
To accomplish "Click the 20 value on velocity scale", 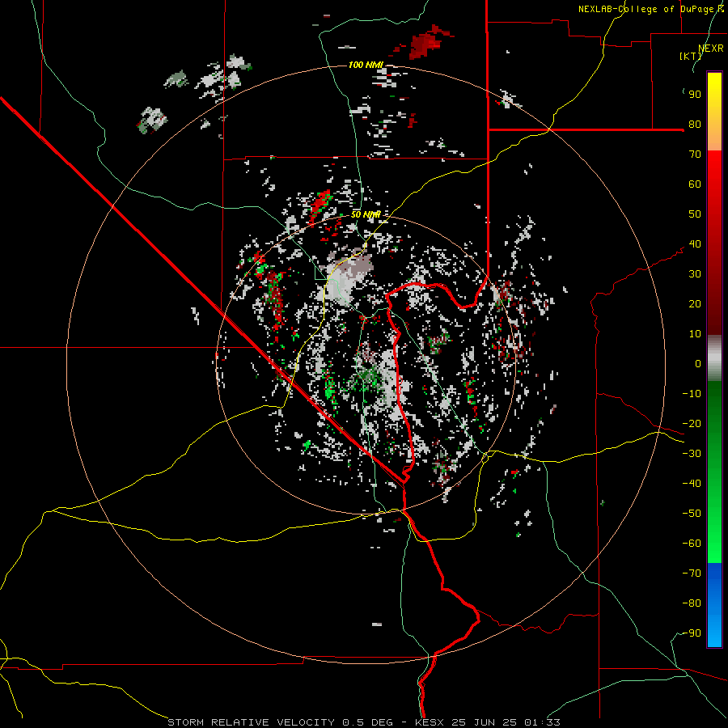I will click(695, 304).
